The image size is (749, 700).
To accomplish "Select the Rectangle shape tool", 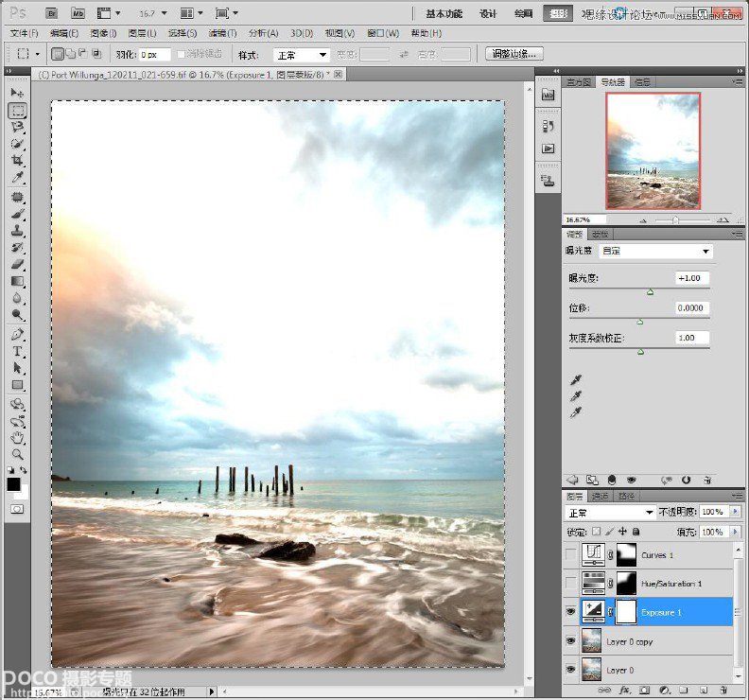I will (17, 385).
